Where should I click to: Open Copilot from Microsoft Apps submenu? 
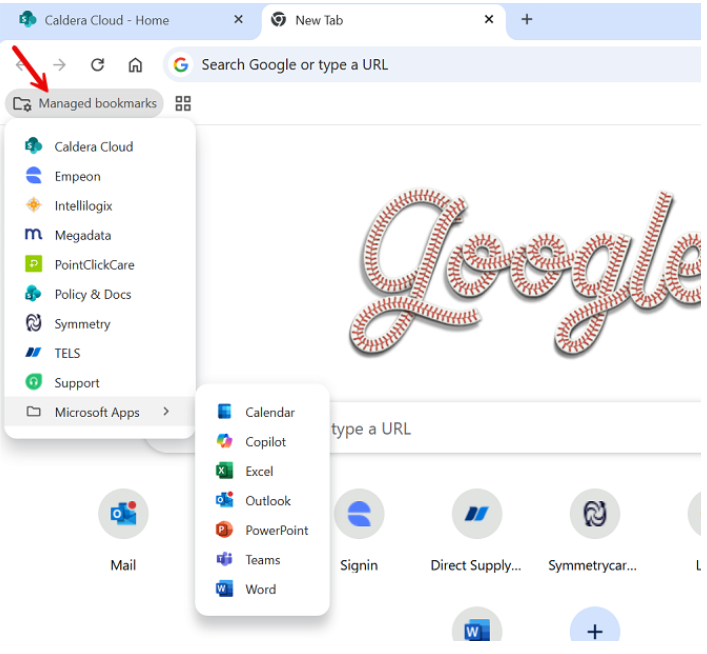click(x=262, y=442)
